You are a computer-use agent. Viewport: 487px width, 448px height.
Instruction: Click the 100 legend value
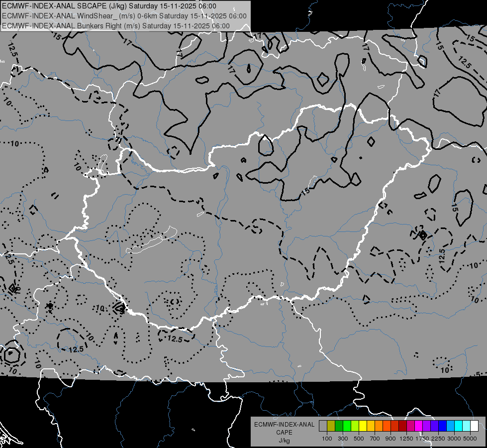(327, 439)
